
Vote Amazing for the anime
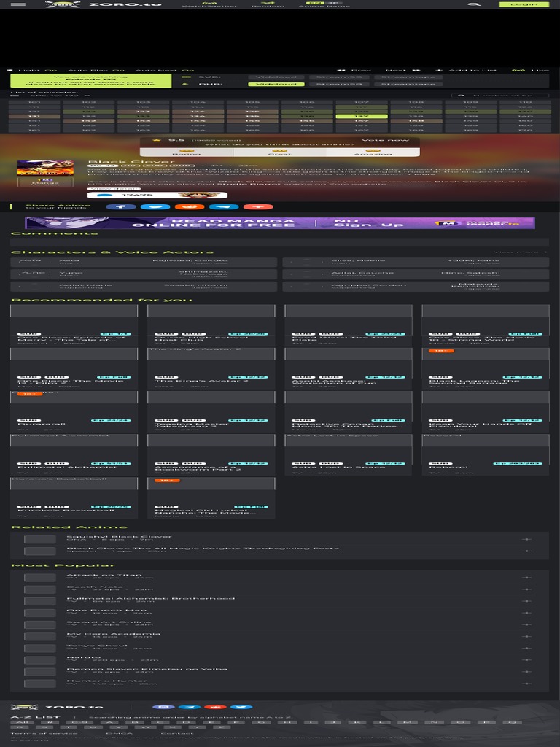tap(373, 152)
